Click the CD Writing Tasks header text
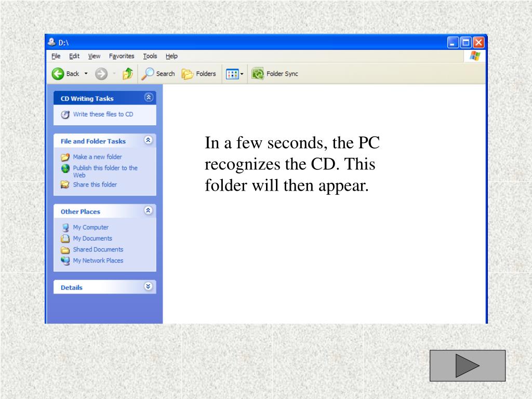Image resolution: width=532 pixels, height=399 pixels. (87, 99)
